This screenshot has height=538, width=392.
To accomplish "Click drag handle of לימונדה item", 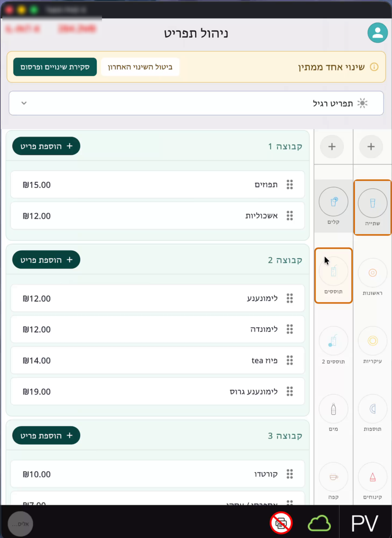I will tap(290, 329).
